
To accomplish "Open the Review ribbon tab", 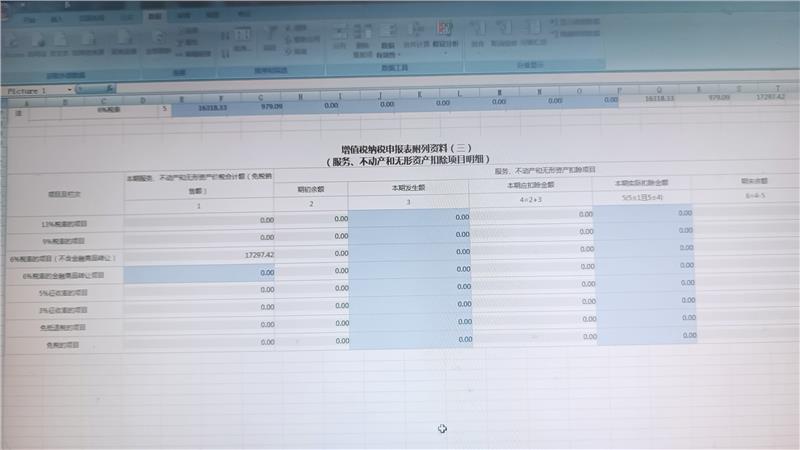I will (182, 16).
